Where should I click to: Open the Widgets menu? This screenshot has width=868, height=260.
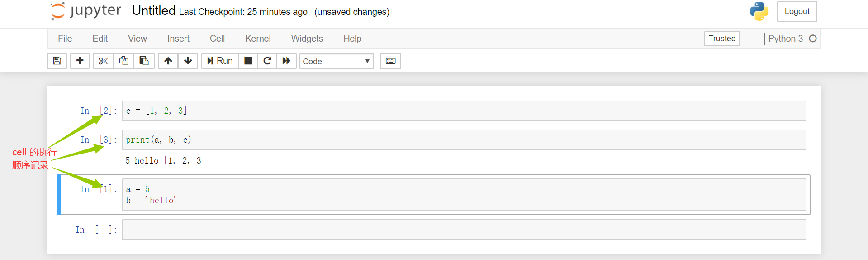point(307,39)
